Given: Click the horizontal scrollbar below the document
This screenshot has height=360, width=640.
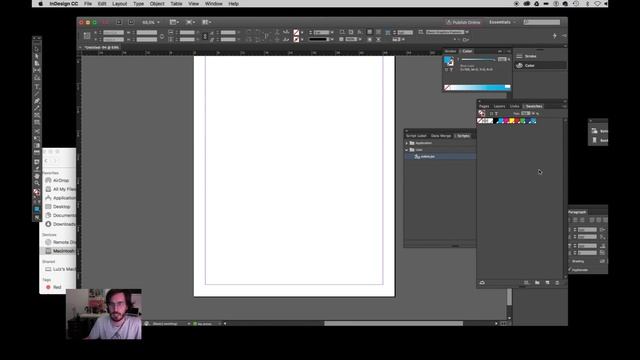Looking at the screenshot, I should [x=393, y=323].
